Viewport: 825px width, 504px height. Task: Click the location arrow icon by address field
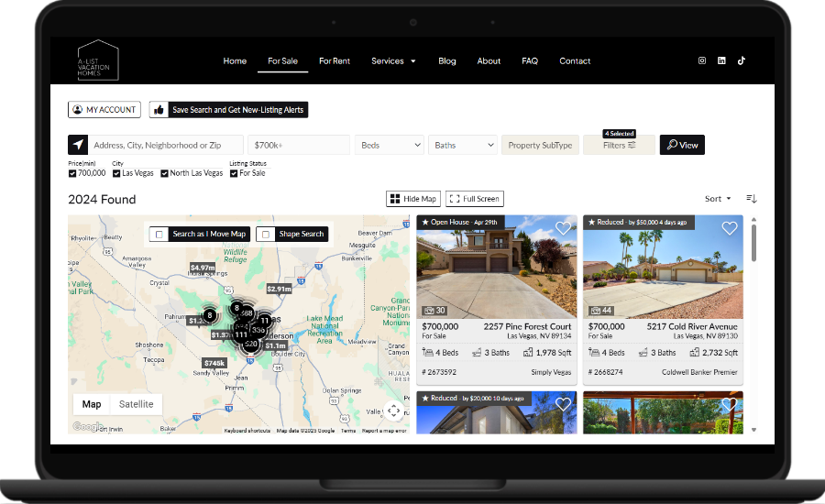[78, 145]
